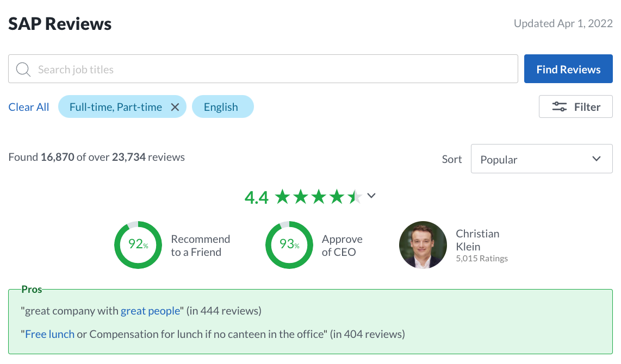The width and height of the screenshot is (621, 364).
Task: Click the Find Reviews button
Action: coord(568,69)
